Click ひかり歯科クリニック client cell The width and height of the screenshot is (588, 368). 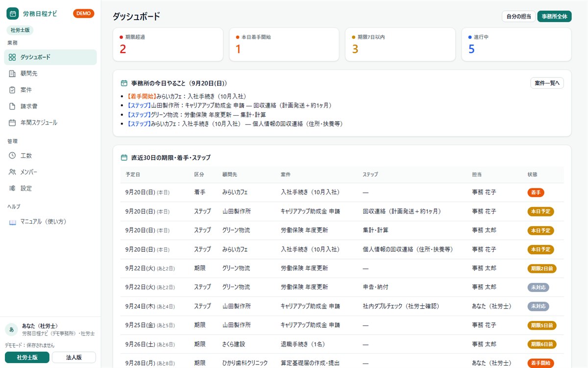(x=245, y=363)
